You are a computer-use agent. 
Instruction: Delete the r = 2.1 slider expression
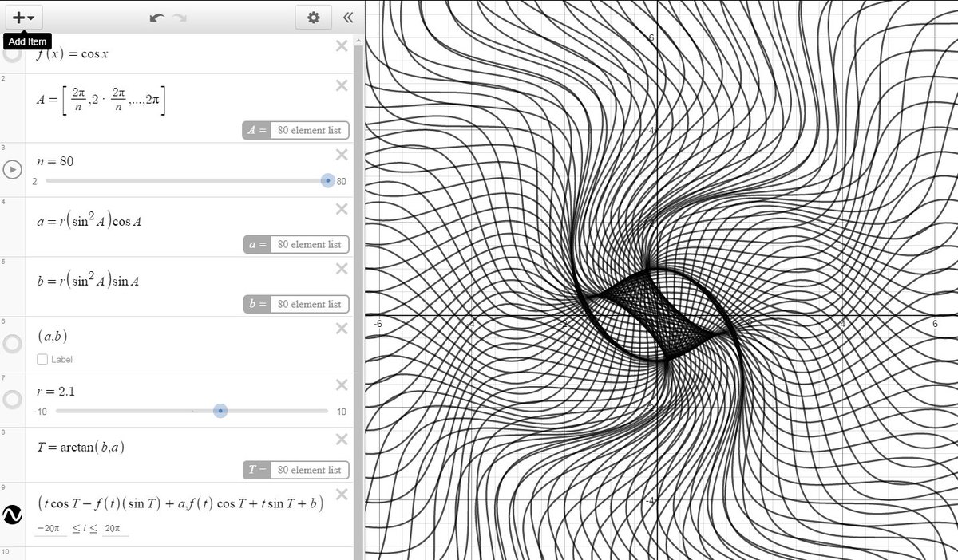[342, 385]
